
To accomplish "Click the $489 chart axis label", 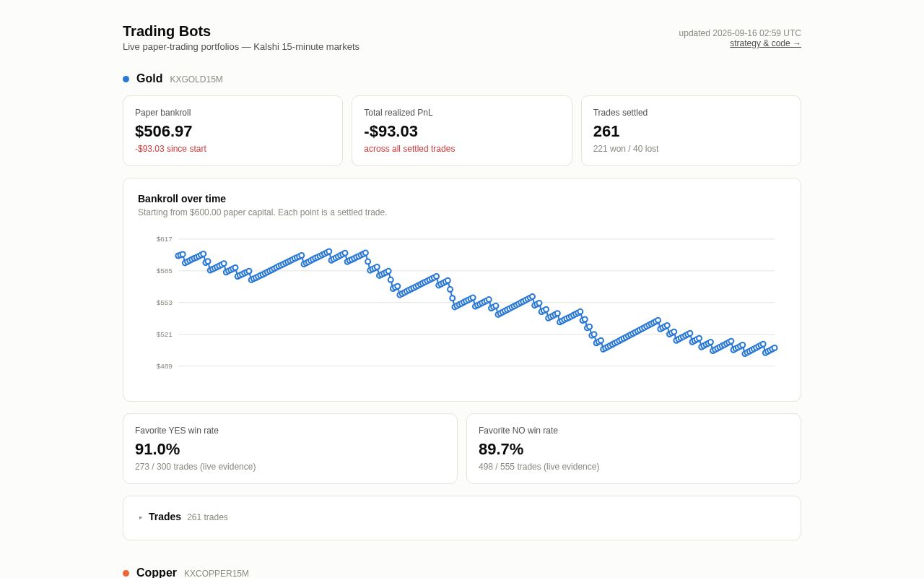I will point(165,366).
